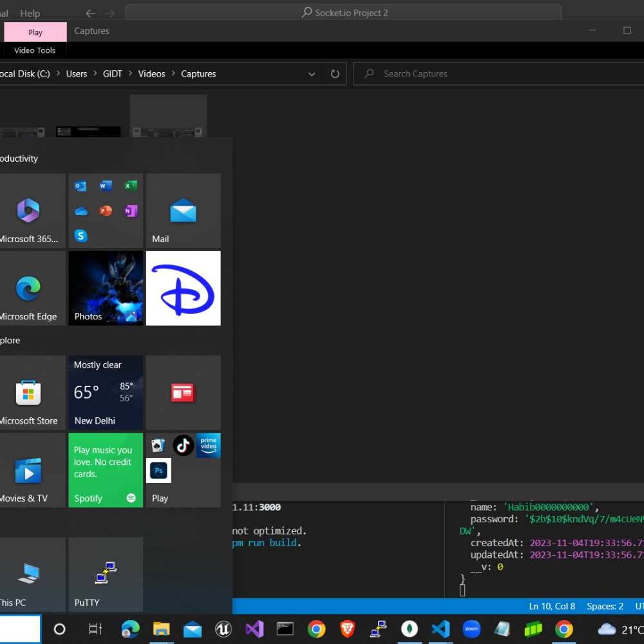Switch to File Explorer on the taskbar
Screen dimensions: 644x644
[162, 629]
